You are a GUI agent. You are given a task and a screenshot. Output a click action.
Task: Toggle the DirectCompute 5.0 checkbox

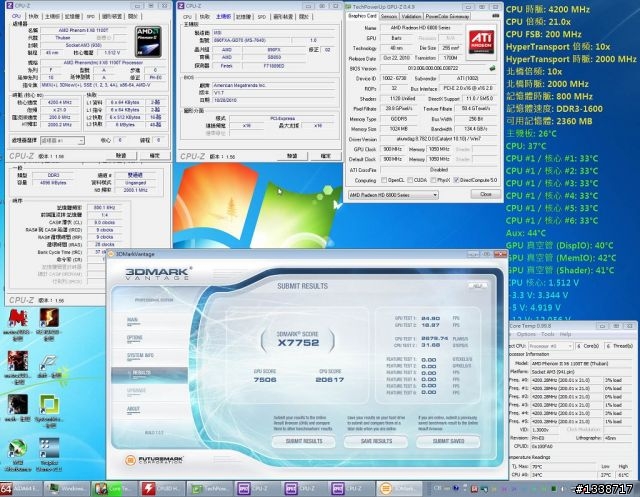point(456,180)
